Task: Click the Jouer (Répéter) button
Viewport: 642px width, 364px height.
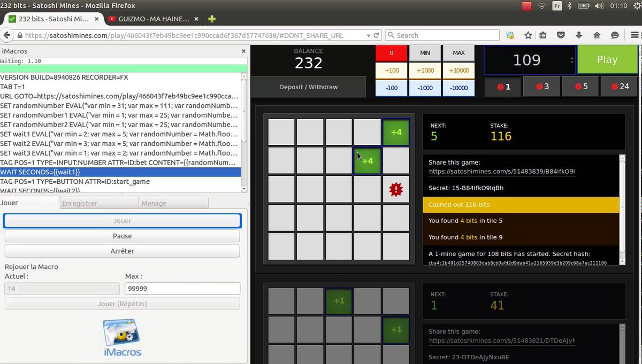Action: [x=123, y=304]
